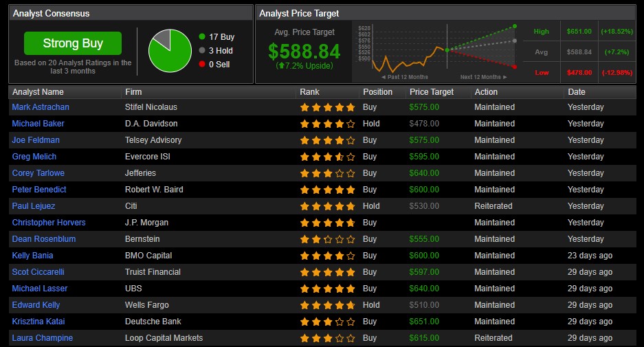The height and width of the screenshot is (347, 644).
Task: Click Greg Melich's star rank
Action: tap(327, 157)
